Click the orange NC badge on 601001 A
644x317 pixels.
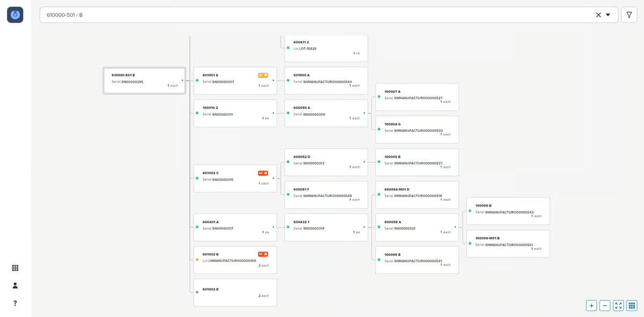point(263,75)
